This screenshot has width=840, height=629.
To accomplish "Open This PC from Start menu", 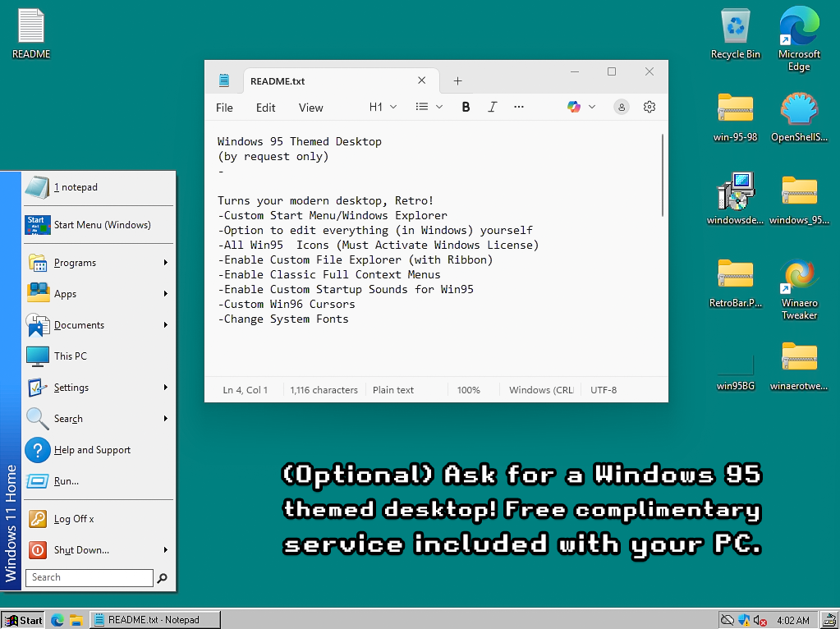I will 99,356.
